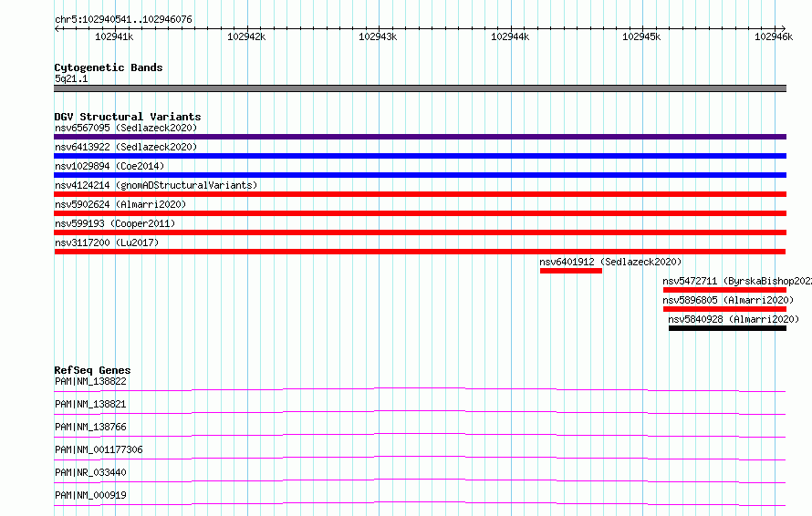Open the nsv6413922 (Sedlazeck2020) variant label
The width and height of the screenshot is (812, 516).
point(126,147)
